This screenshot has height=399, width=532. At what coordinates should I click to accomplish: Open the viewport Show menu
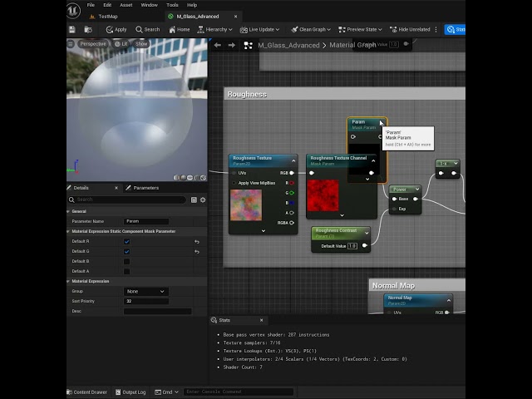click(141, 44)
